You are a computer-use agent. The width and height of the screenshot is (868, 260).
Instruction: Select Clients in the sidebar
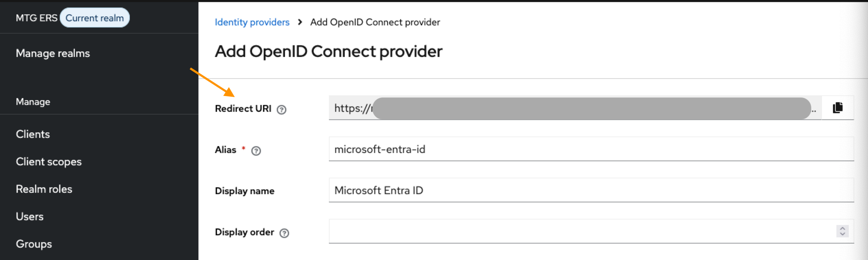click(x=33, y=134)
